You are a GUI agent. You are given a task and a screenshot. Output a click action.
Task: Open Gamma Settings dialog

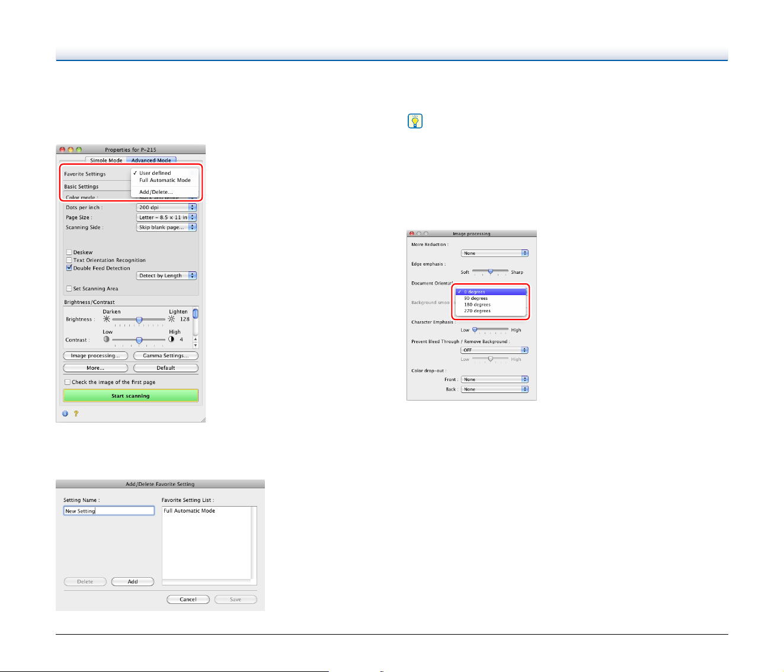[166, 356]
